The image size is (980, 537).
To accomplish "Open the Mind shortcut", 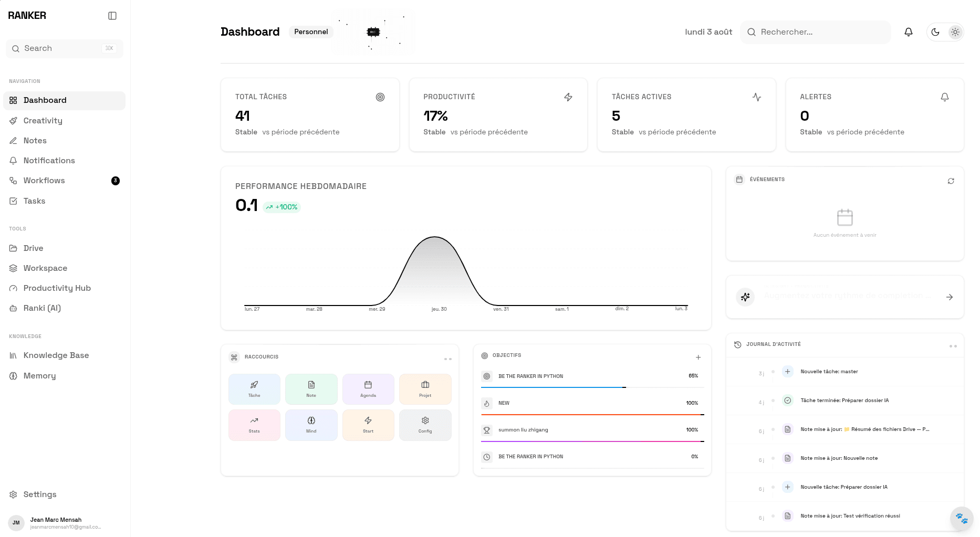I will [x=311, y=425].
